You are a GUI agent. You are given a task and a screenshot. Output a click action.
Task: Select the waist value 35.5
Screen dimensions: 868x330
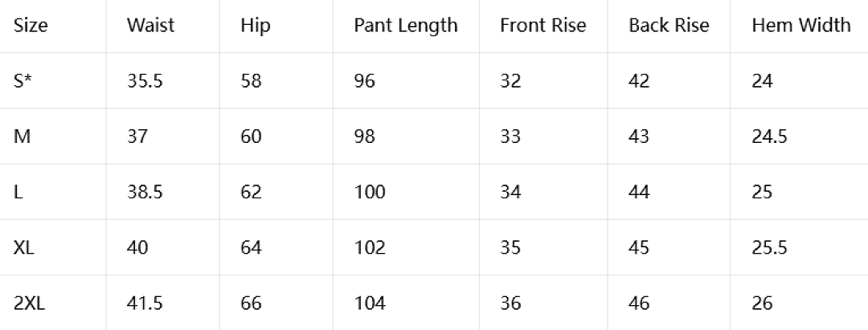tap(145, 81)
